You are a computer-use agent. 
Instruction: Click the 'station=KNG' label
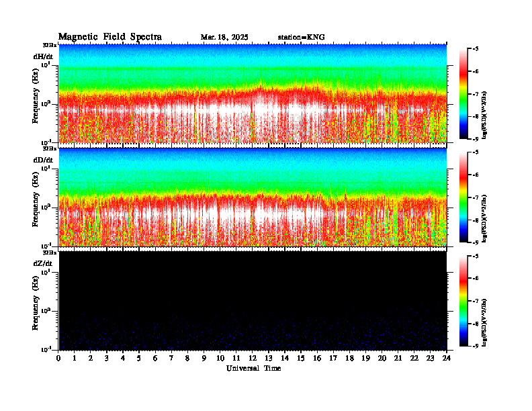[x=301, y=38]
